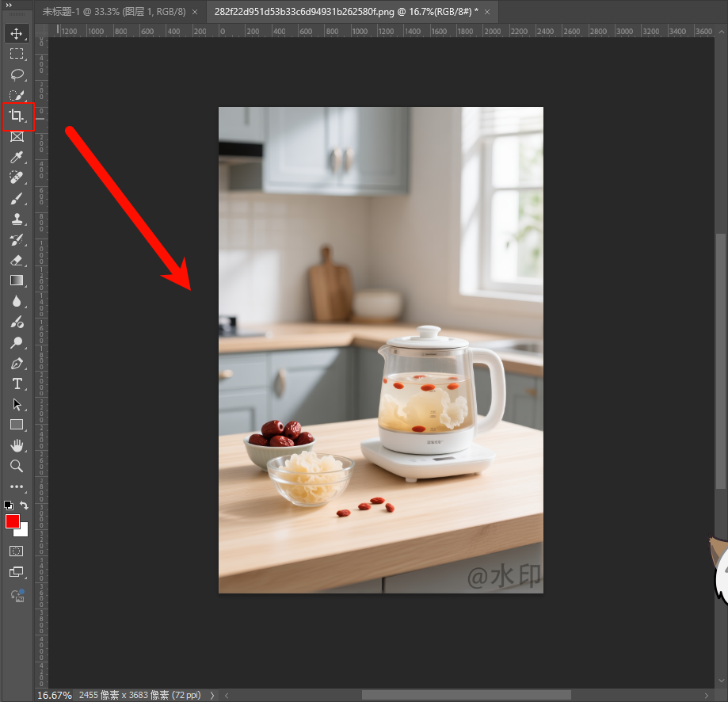
Task: Open status bar info arrow menu
Action: (x=212, y=695)
